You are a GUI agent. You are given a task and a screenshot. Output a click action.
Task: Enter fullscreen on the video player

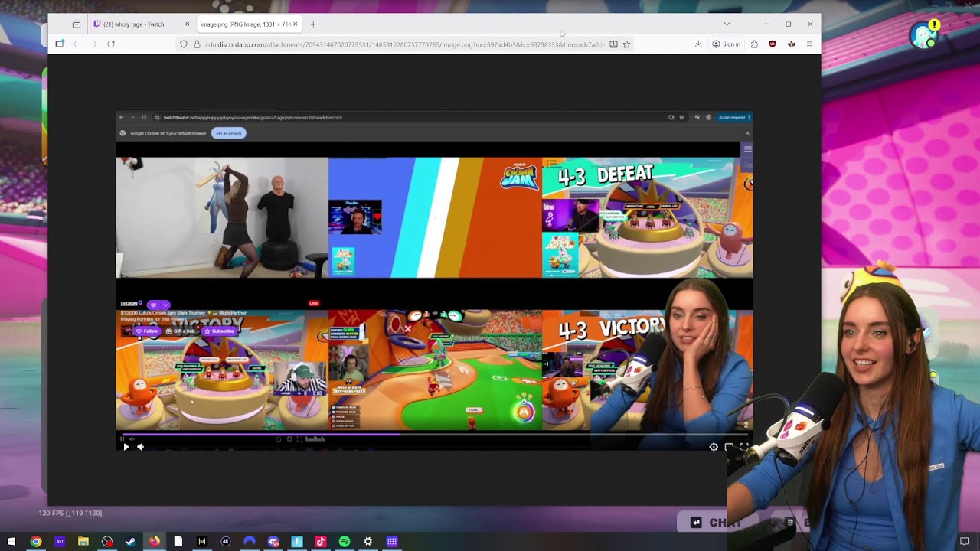point(743,447)
